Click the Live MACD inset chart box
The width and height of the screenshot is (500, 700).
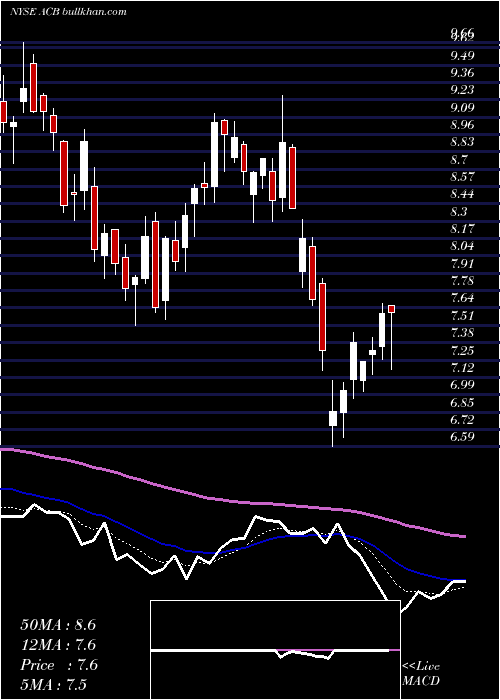pyautogui.click(x=275, y=650)
